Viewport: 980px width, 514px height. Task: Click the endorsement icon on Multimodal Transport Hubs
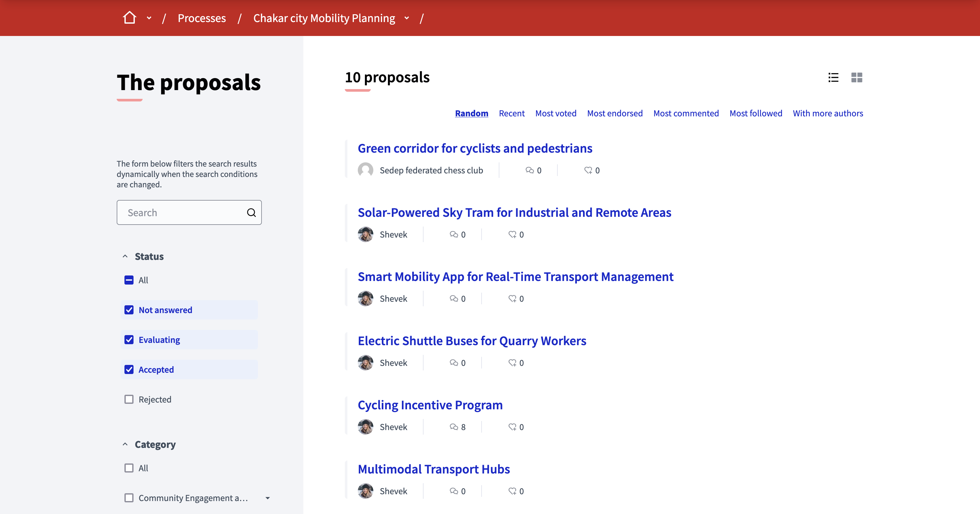pyautogui.click(x=512, y=491)
